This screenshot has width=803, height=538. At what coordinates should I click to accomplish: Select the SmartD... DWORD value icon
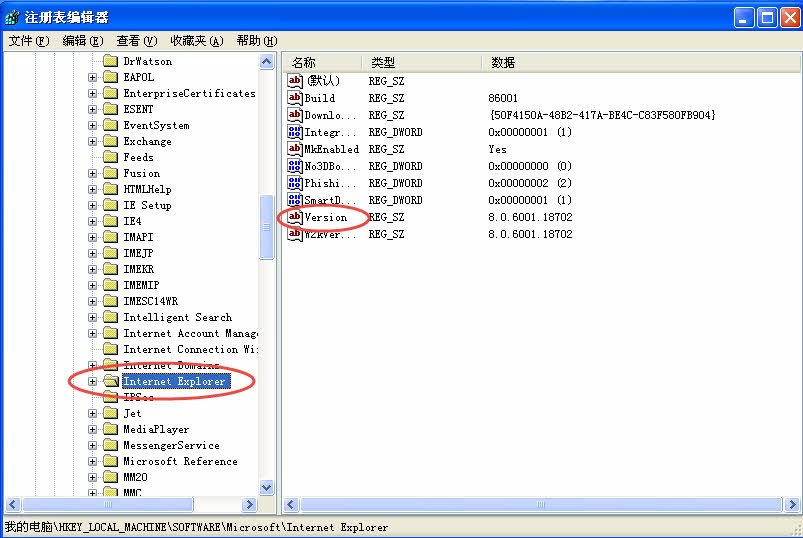pos(295,200)
